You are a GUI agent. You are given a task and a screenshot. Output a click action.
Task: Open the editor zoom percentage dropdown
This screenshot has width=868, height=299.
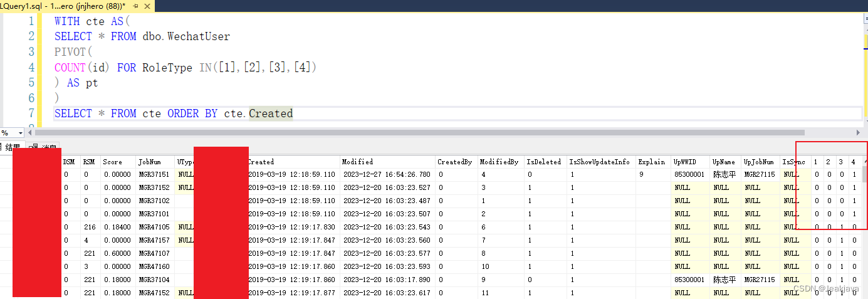20,133
